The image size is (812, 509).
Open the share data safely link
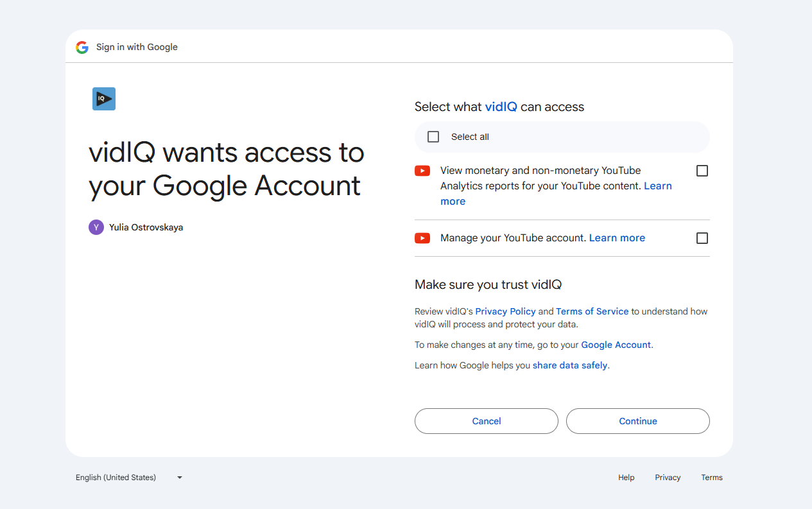[x=569, y=365]
